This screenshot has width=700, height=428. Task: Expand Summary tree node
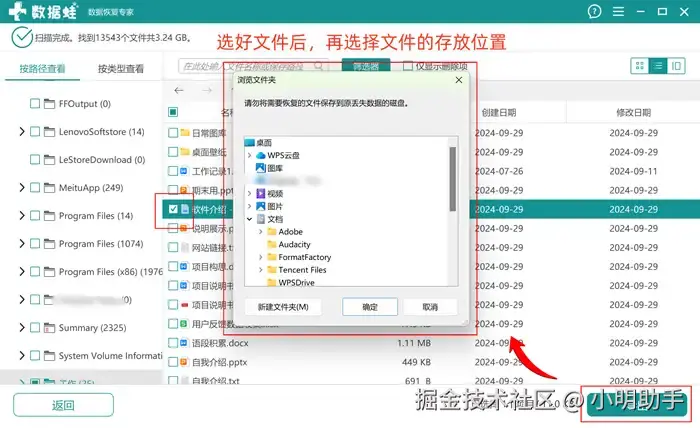(21, 328)
